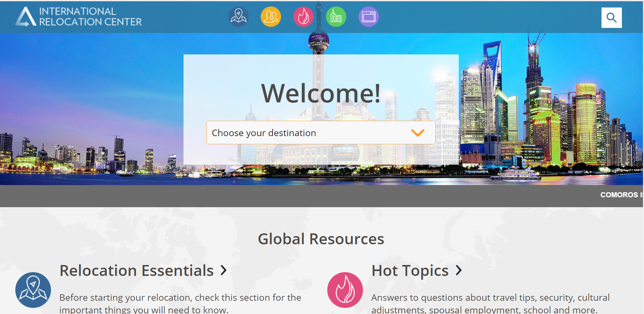Open Relocation Essentials using its arrow chevron
This screenshot has height=314, width=644.
[223, 270]
